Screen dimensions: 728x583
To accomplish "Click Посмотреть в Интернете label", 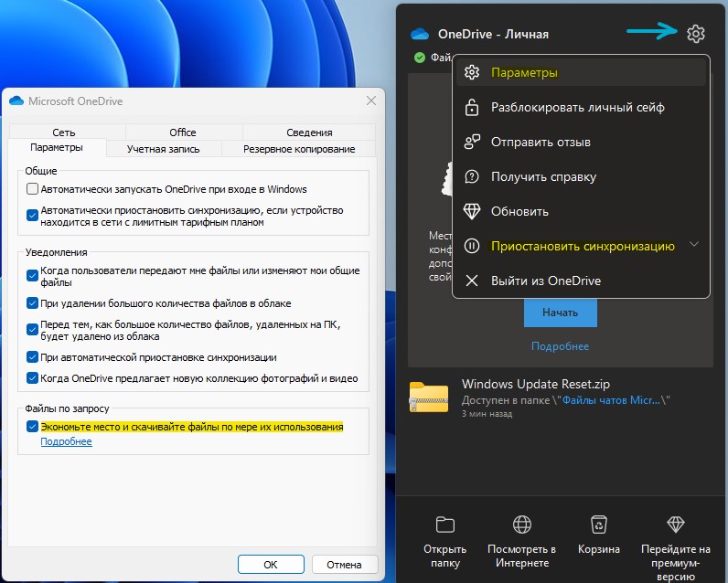I will [x=522, y=556].
